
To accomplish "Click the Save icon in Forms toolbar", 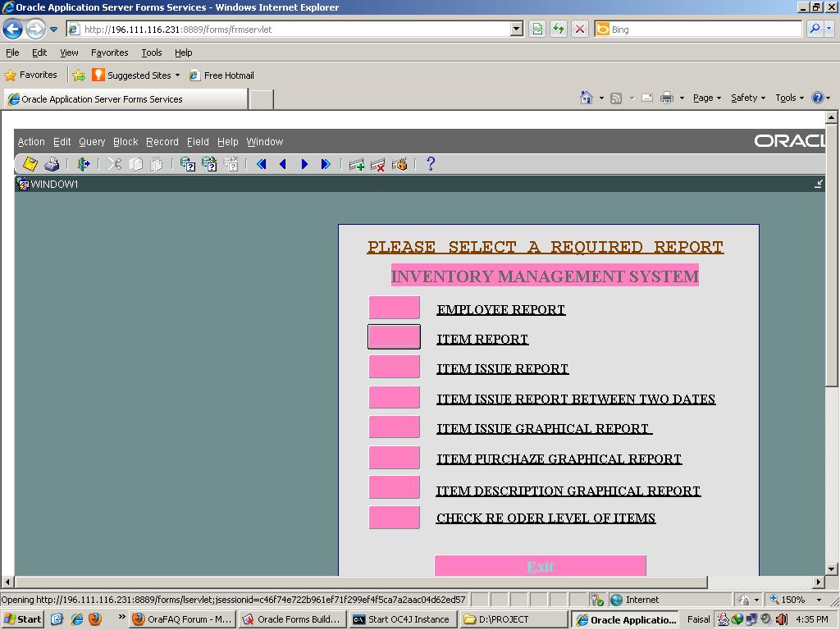I will pyautogui.click(x=30, y=164).
